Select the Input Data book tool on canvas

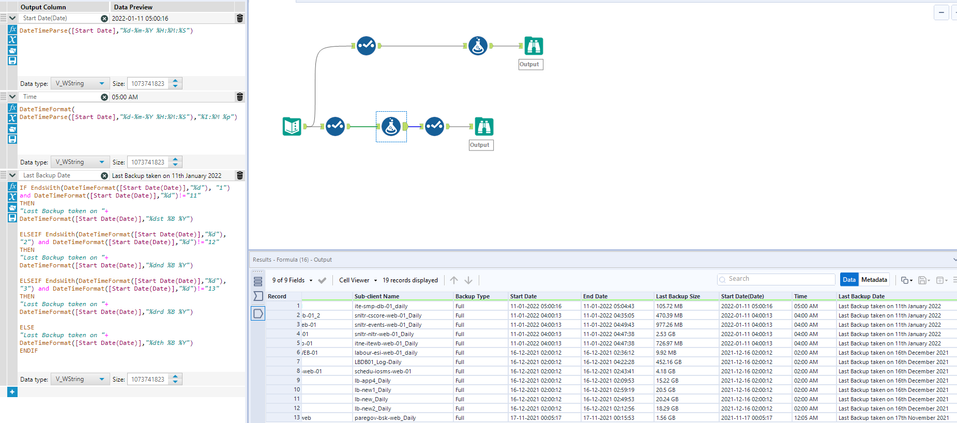[x=292, y=126]
